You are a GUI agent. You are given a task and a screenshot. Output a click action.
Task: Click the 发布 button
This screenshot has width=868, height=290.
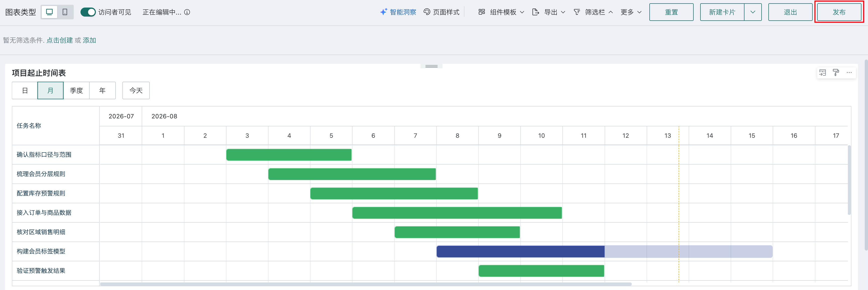pyautogui.click(x=839, y=12)
